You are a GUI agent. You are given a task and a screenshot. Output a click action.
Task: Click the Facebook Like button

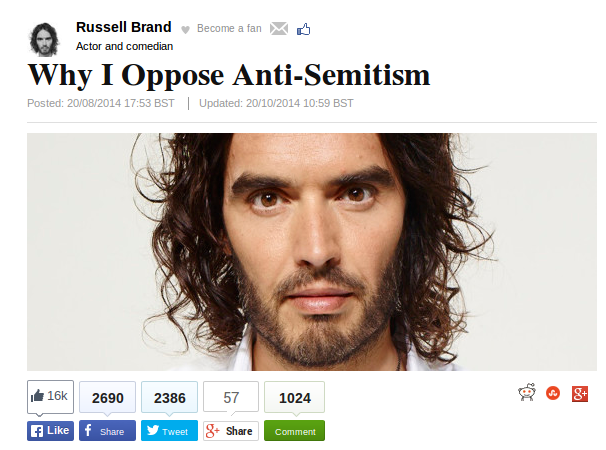[x=50, y=431]
